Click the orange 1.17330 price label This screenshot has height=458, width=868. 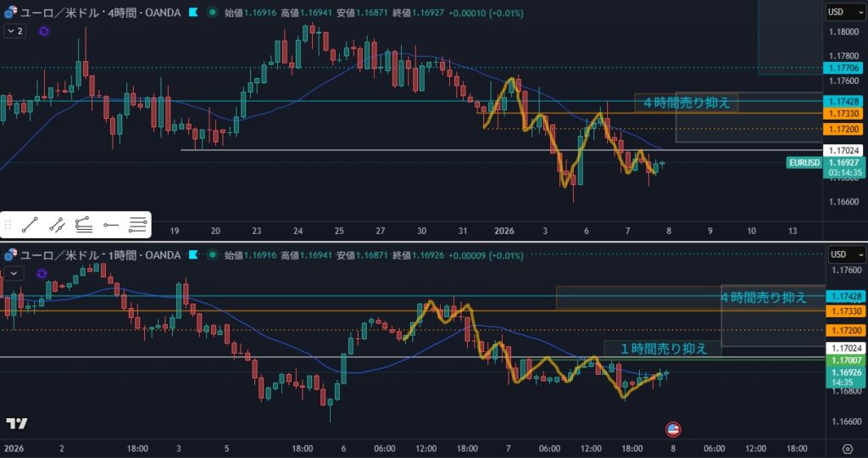(x=844, y=113)
